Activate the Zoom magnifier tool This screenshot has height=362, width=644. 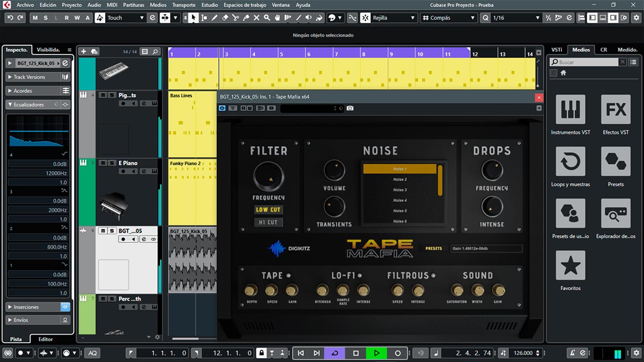coord(267,18)
